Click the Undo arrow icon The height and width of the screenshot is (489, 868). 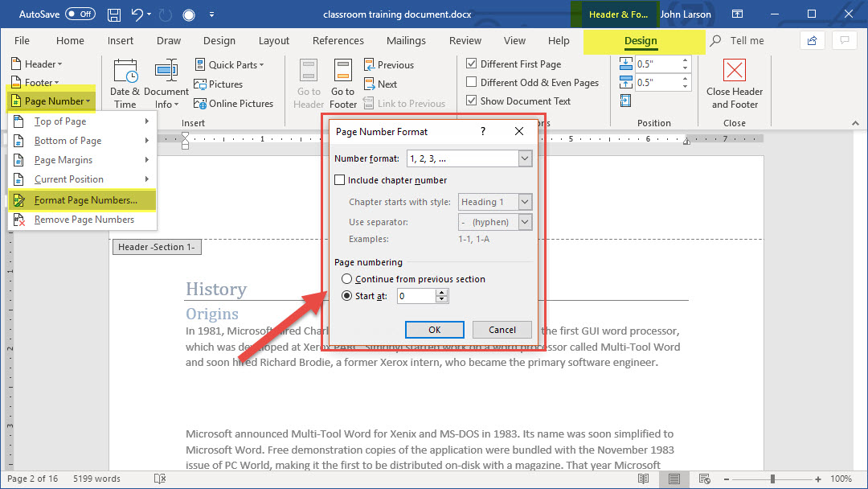(x=137, y=14)
